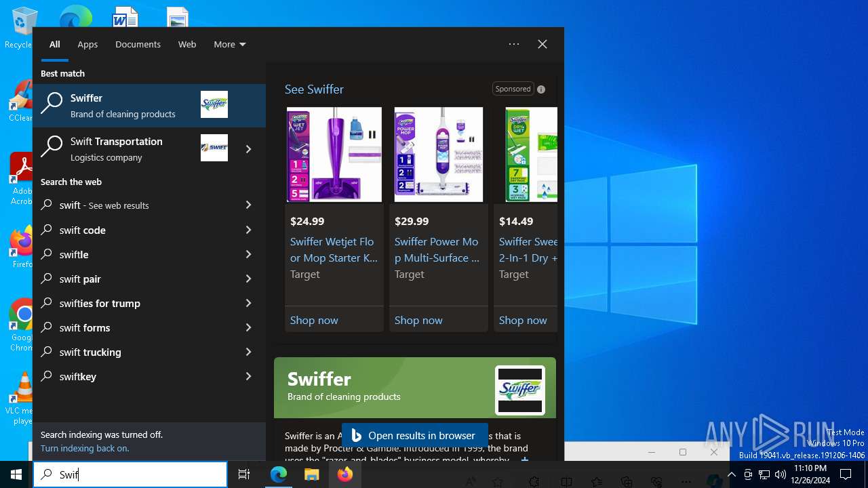Expand the 'swiftkey' suggestion chevron
Screen dimensions: 868x488
[x=248, y=376]
